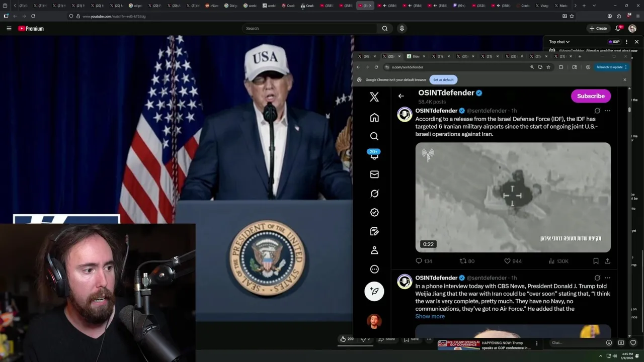Open the Windows clock showing 4:45 PM
Viewport: 644px width, 362px height.
(x=627, y=356)
